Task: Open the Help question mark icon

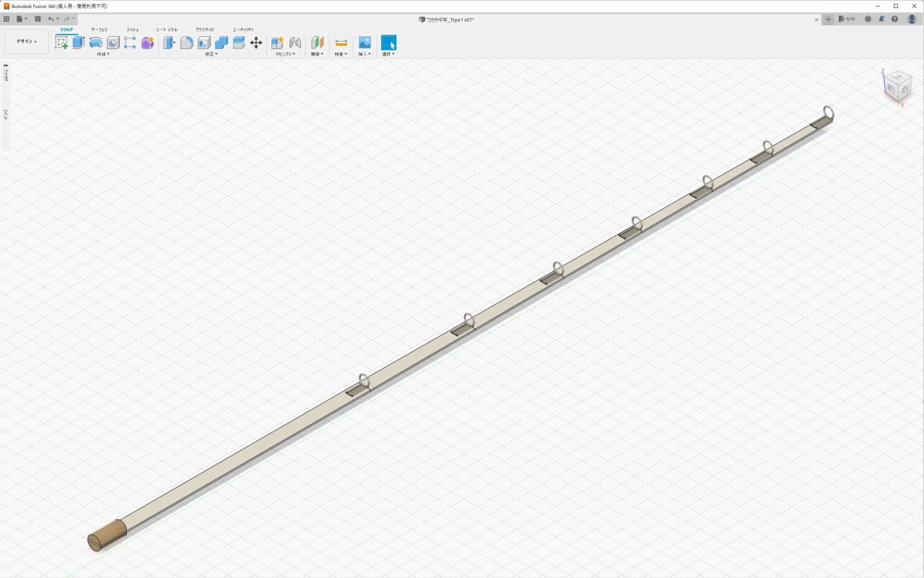Action: click(895, 19)
